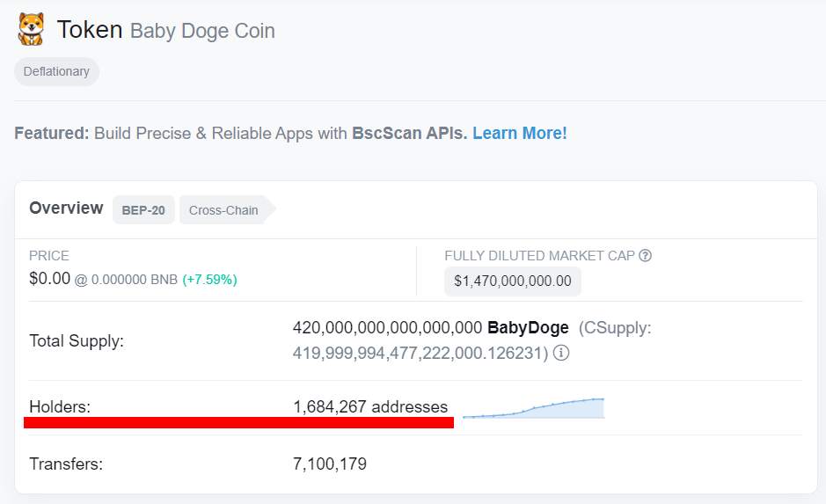Click the Transfers: label
The width and height of the screenshot is (826, 504).
pyautogui.click(x=66, y=464)
